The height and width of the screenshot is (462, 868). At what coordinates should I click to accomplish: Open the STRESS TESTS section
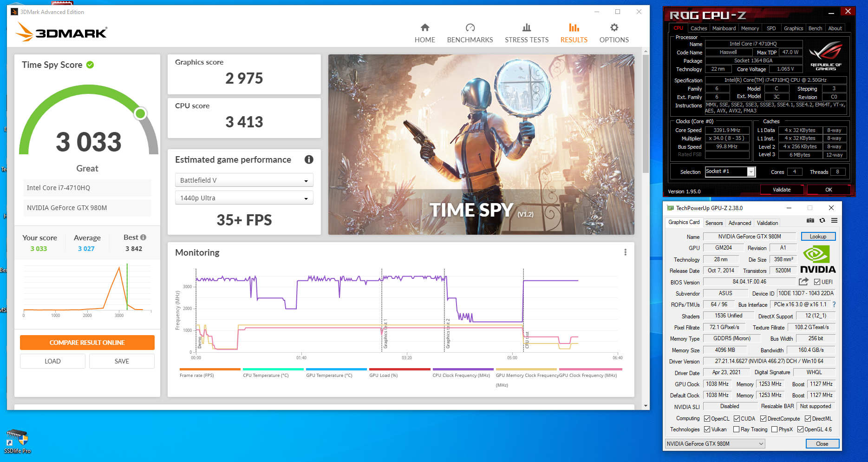527,33
